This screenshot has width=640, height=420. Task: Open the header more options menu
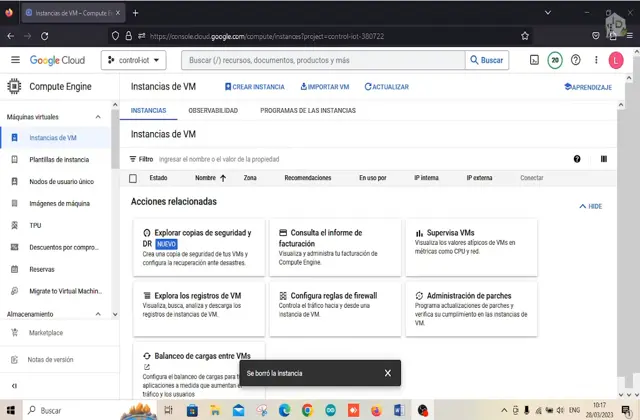[596, 60]
